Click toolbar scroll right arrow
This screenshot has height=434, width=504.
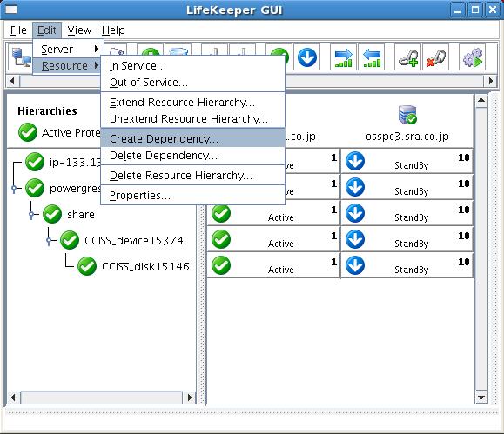(490, 81)
